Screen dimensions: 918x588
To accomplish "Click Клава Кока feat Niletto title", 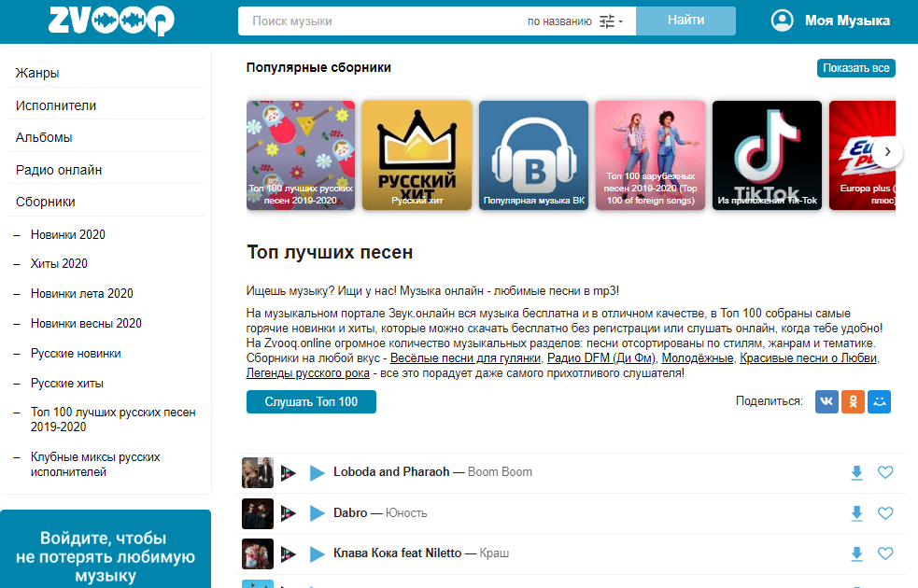I will [421, 553].
